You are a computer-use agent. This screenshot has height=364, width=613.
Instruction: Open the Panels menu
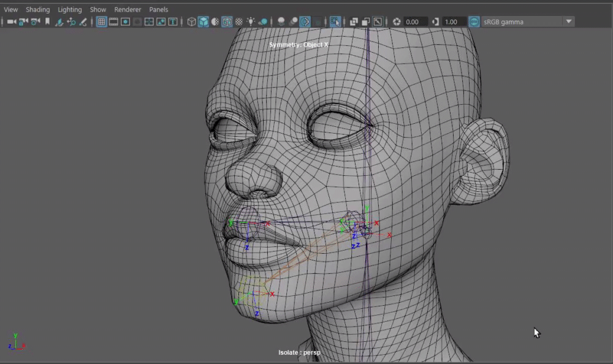[x=158, y=9]
